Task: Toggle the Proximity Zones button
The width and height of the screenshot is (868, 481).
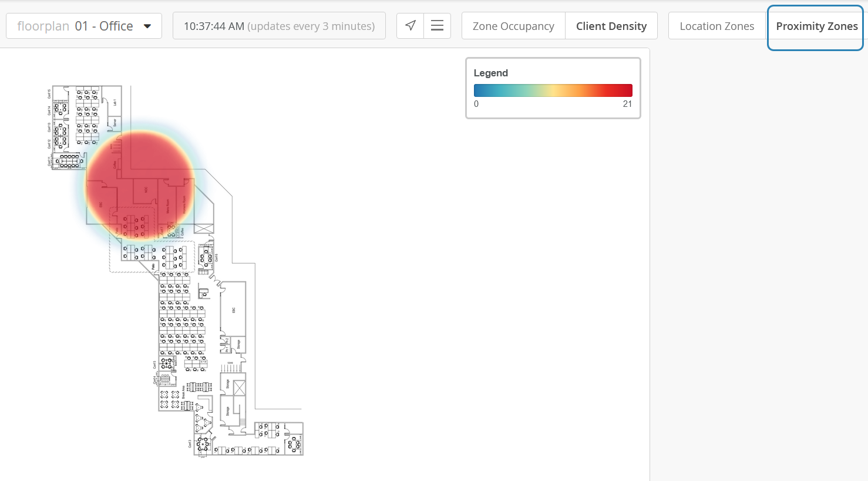Action: [816, 26]
